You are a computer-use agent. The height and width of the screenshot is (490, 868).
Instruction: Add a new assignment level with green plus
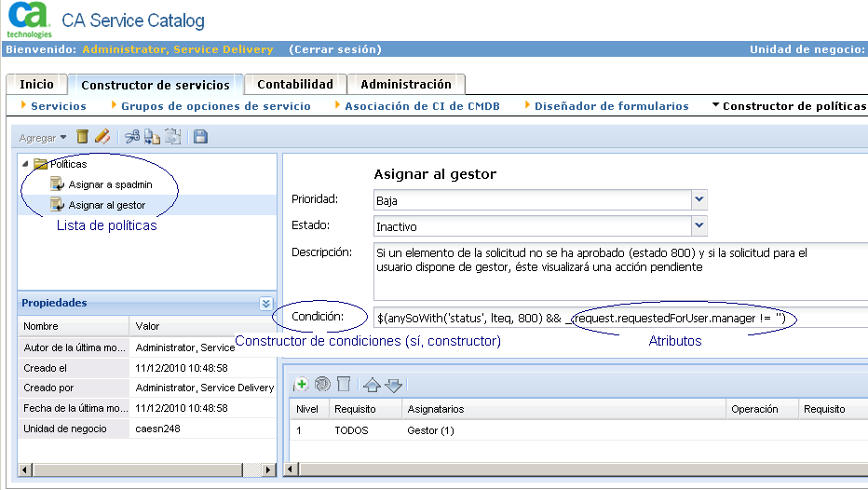[301, 384]
